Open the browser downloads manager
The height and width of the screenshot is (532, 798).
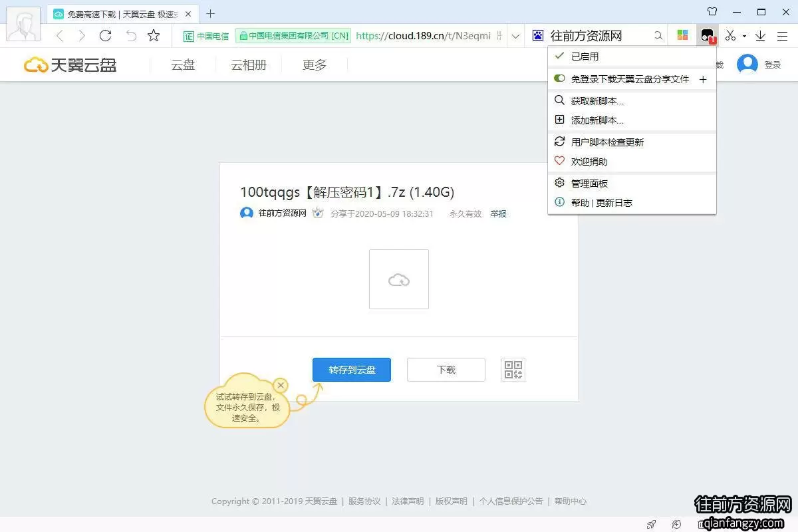click(x=761, y=36)
